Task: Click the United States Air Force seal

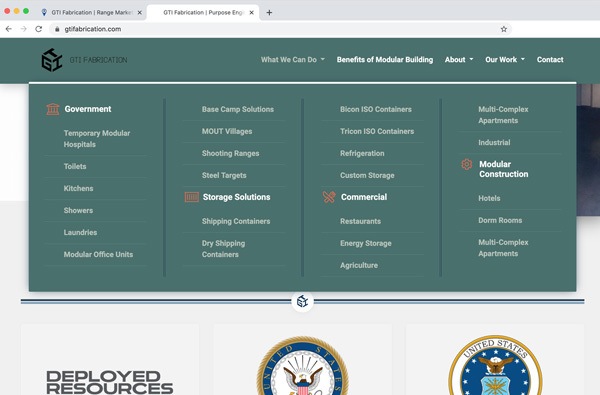Action: (x=496, y=366)
